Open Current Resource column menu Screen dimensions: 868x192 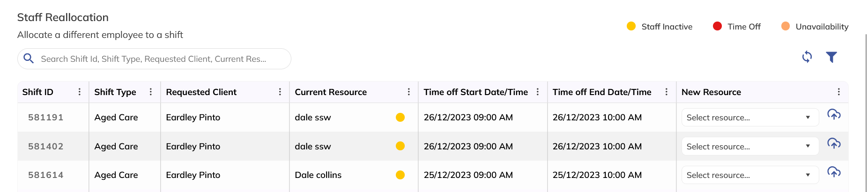point(408,92)
